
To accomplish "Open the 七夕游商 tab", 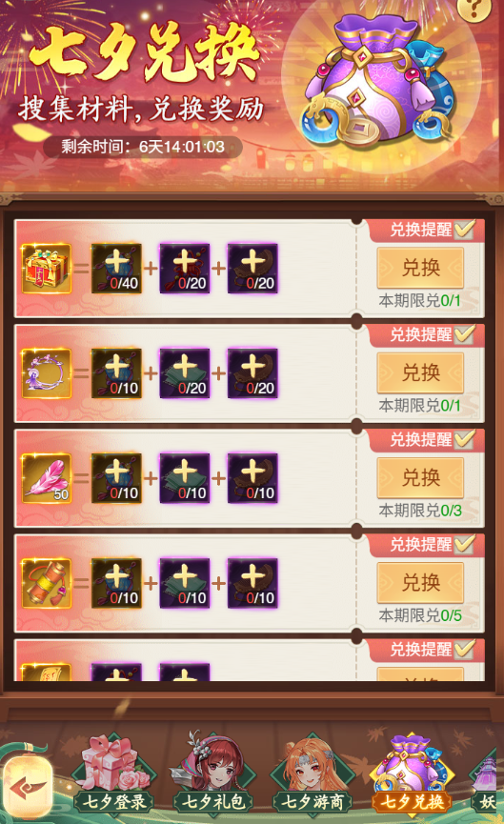I will [x=312, y=775].
